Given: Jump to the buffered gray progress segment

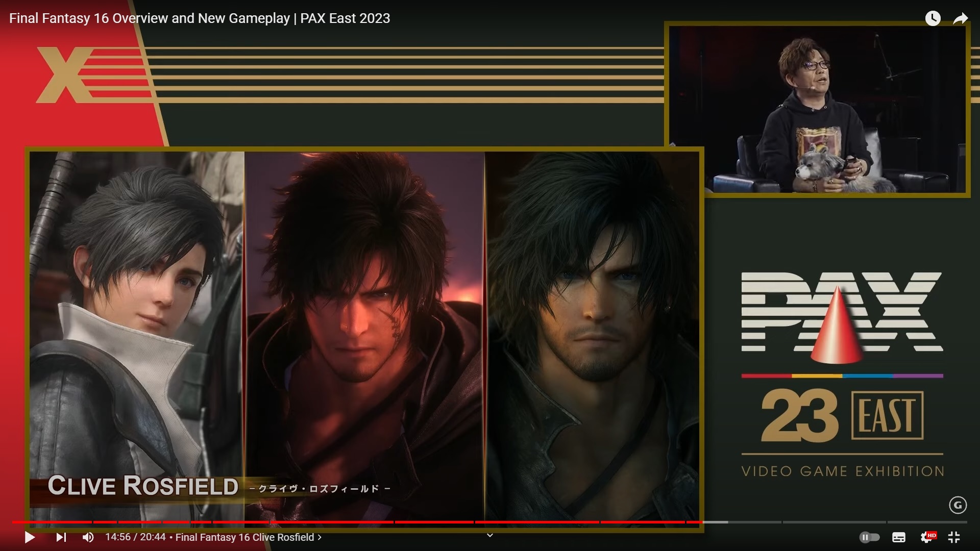Looking at the screenshot, I should (716, 522).
